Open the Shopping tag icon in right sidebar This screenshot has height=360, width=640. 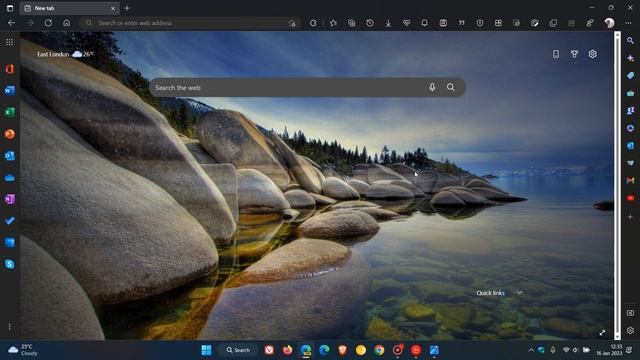point(630,76)
